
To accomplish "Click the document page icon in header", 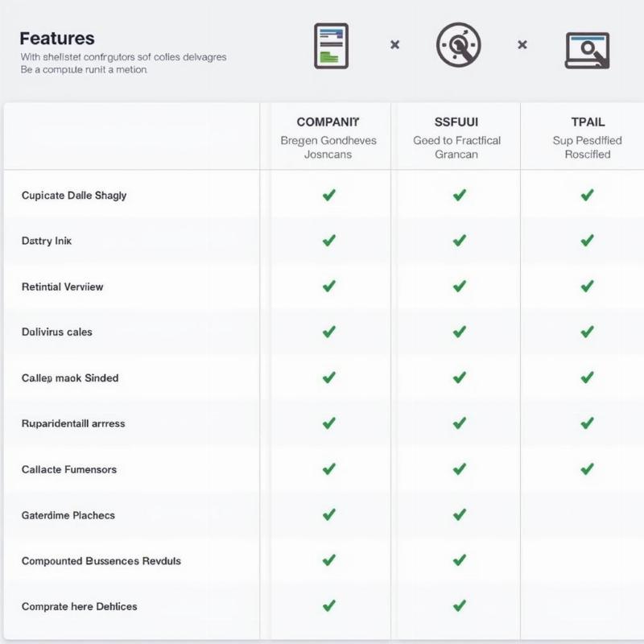I will [330, 46].
